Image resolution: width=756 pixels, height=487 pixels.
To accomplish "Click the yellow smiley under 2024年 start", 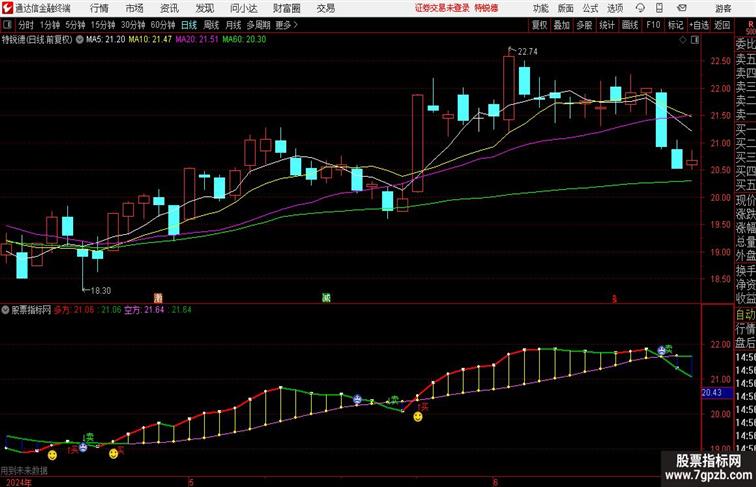I will 52,455.
